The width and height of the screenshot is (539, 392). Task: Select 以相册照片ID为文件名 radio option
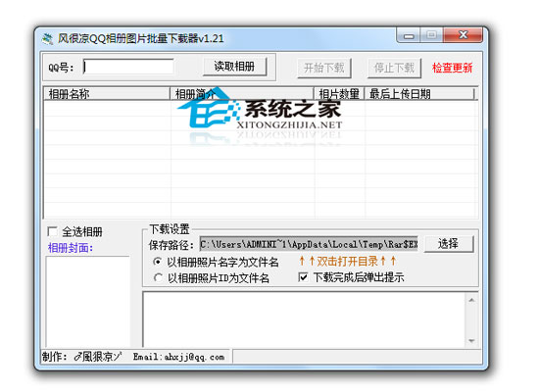[x=158, y=277]
